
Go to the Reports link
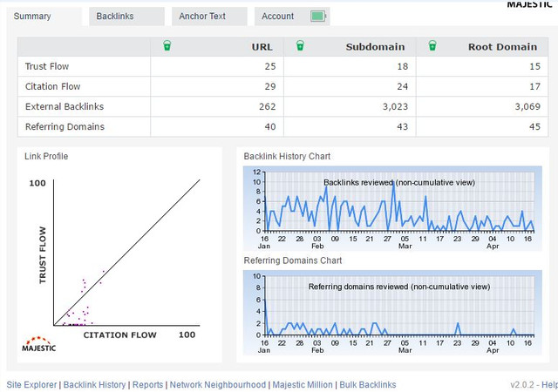[147, 384]
